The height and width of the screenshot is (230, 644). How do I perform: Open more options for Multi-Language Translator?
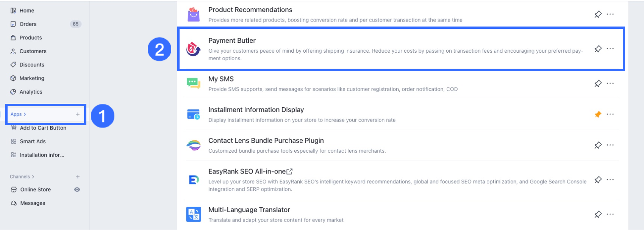pyautogui.click(x=610, y=214)
